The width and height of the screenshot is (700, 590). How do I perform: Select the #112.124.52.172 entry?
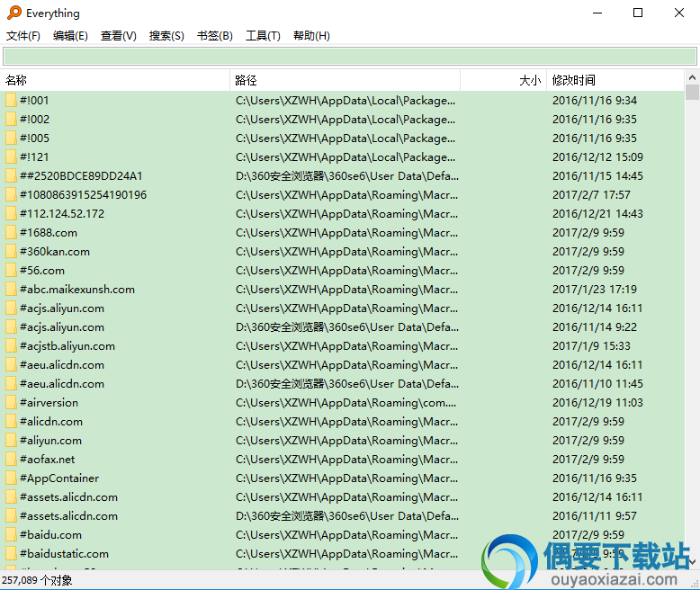coord(62,214)
